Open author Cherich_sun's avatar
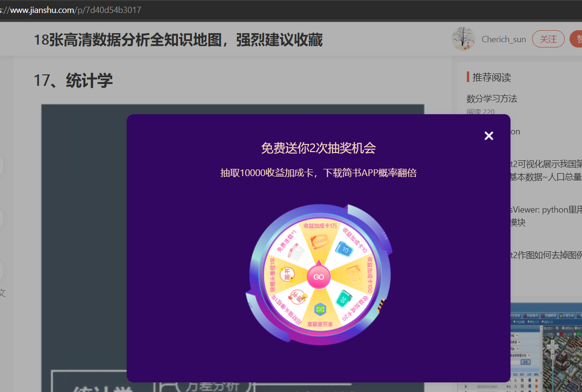 coord(463,39)
